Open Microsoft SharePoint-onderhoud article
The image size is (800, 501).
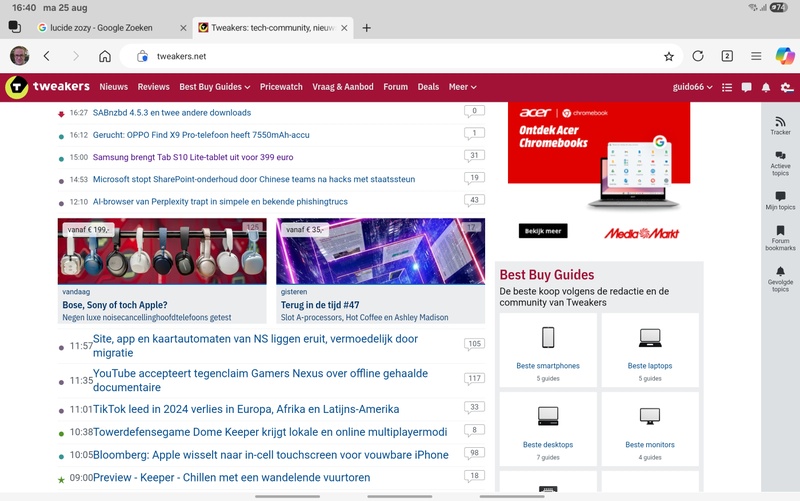(x=254, y=179)
